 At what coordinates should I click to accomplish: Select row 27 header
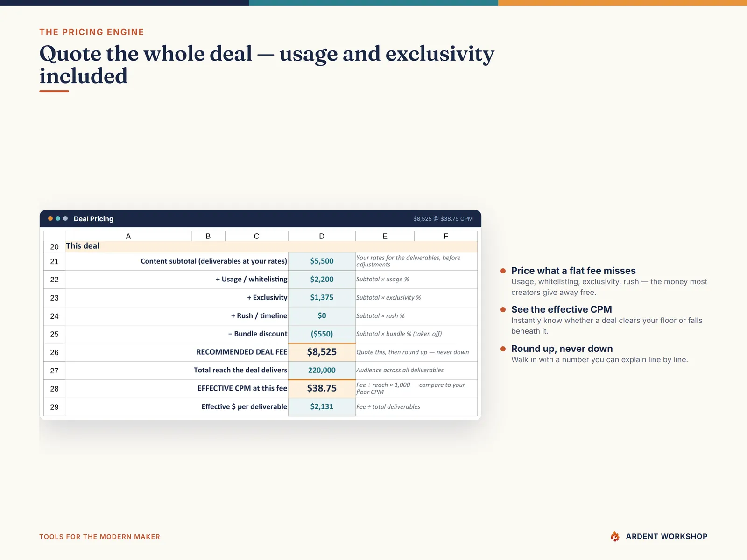pyautogui.click(x=55, y=371)
